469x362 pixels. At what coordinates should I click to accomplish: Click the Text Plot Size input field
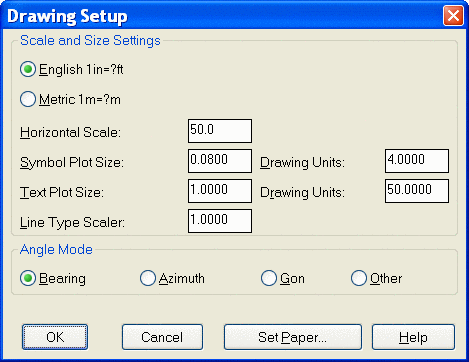tap(220, 191)
